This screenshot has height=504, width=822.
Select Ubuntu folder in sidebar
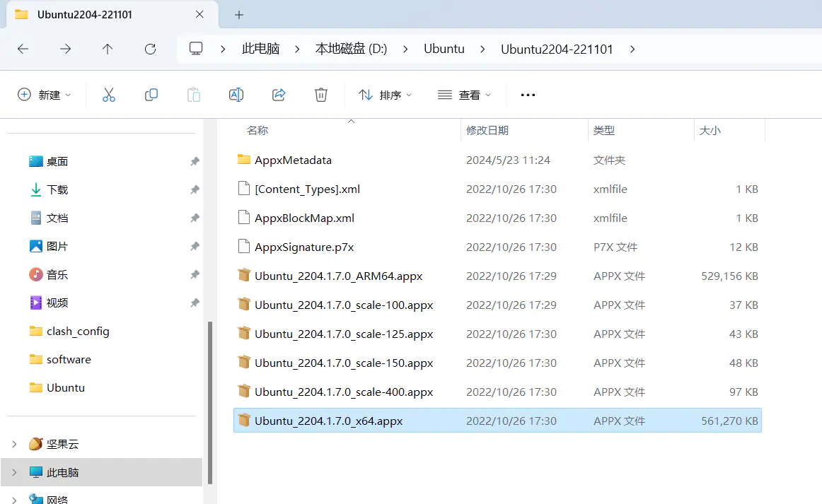click(x=66, y=387)
